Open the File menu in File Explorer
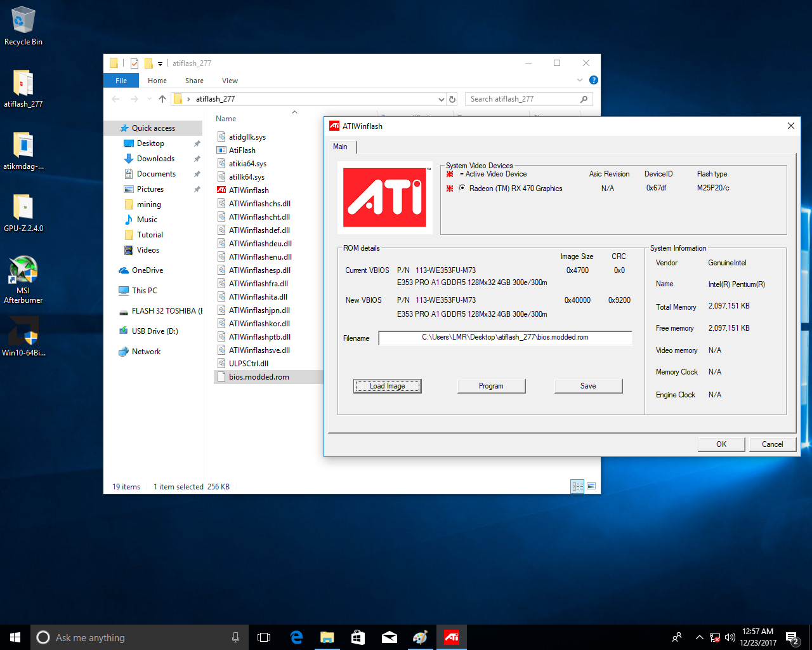The height and width of the screenshot is (650, 812). point(121,81)
